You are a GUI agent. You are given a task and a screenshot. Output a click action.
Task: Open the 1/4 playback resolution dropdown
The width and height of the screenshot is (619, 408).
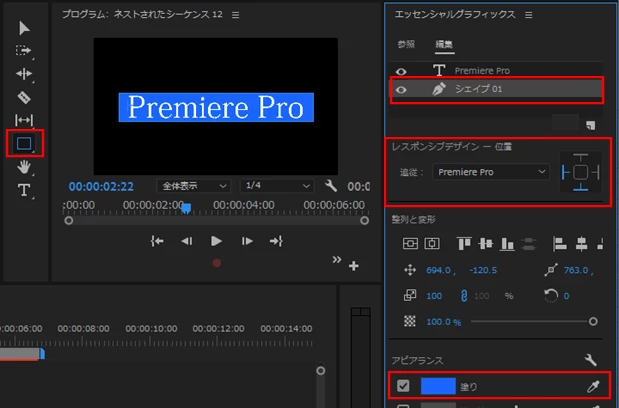click(x=277, y=186)
